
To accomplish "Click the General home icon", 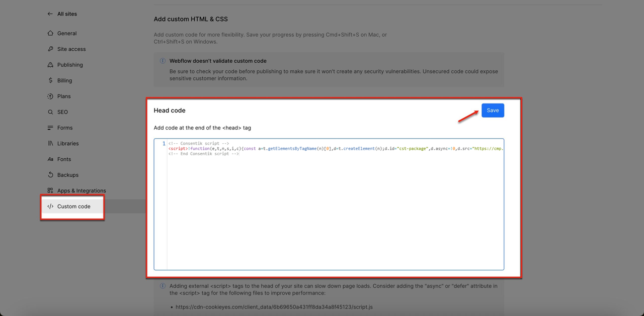I will pos(50,33).
